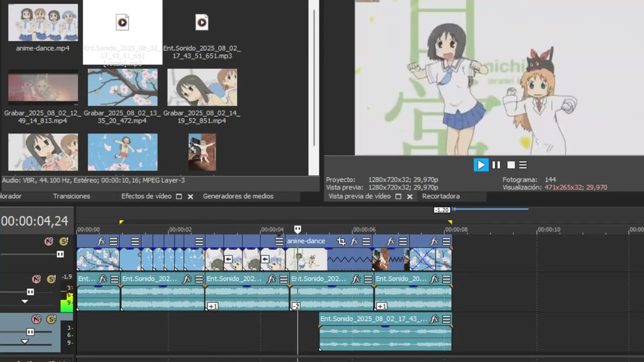The width and height of the screenshot is (644, 362).
Task: Open FX for the last video clip
Action: coord(434,241)
